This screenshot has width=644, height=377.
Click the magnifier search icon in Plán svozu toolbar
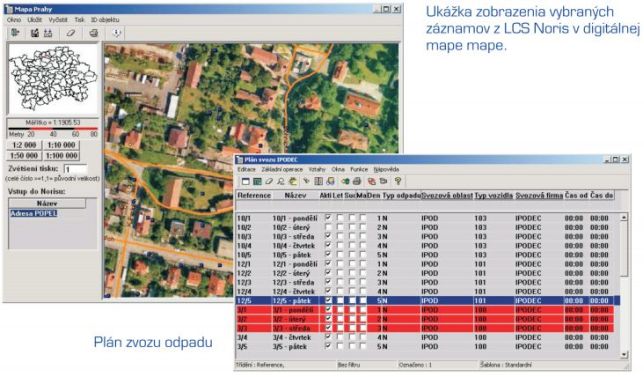281,181
